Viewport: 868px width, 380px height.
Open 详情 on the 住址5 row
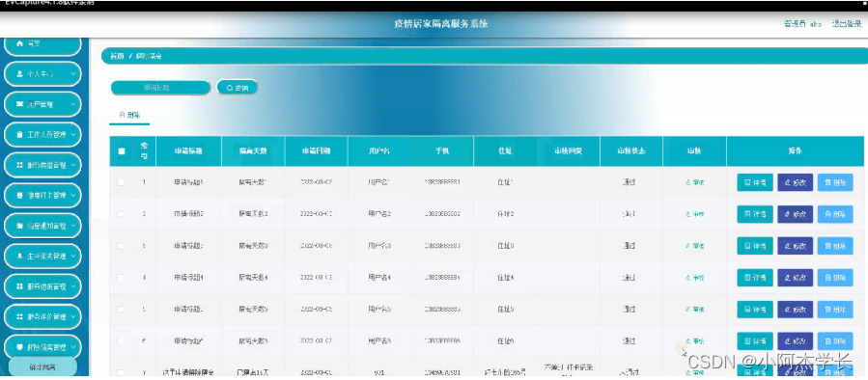pos(754,310)
